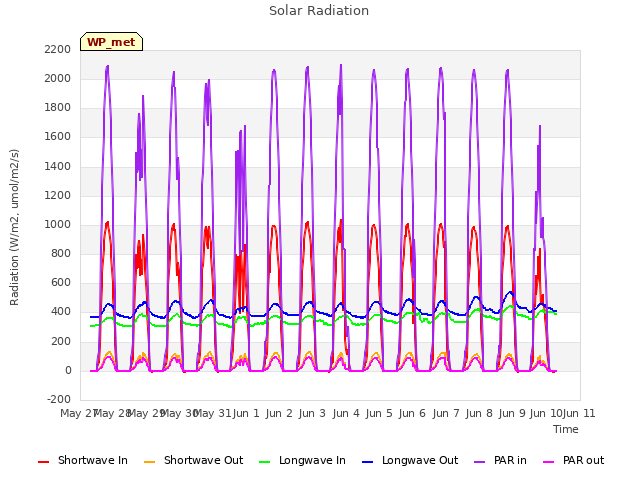Click the Jun 11 x-axis label
Image resolution: width=640 pixels, height=480 pixels.
pos(579,413)
